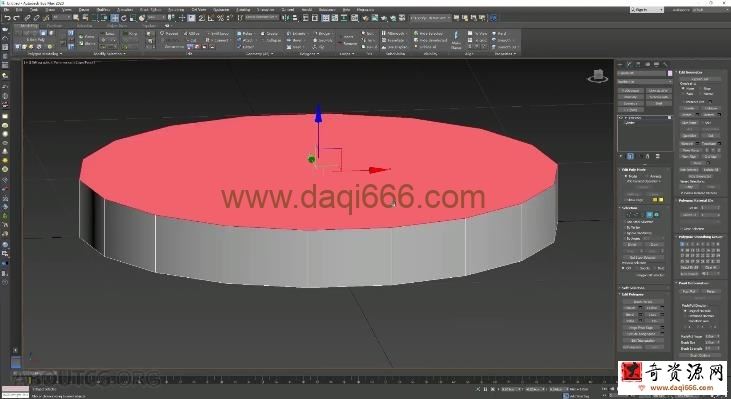Viewport: 731px width, 399px height.
Task: Select Polygon sub-object level icon
Action: (x=649, y=214)
